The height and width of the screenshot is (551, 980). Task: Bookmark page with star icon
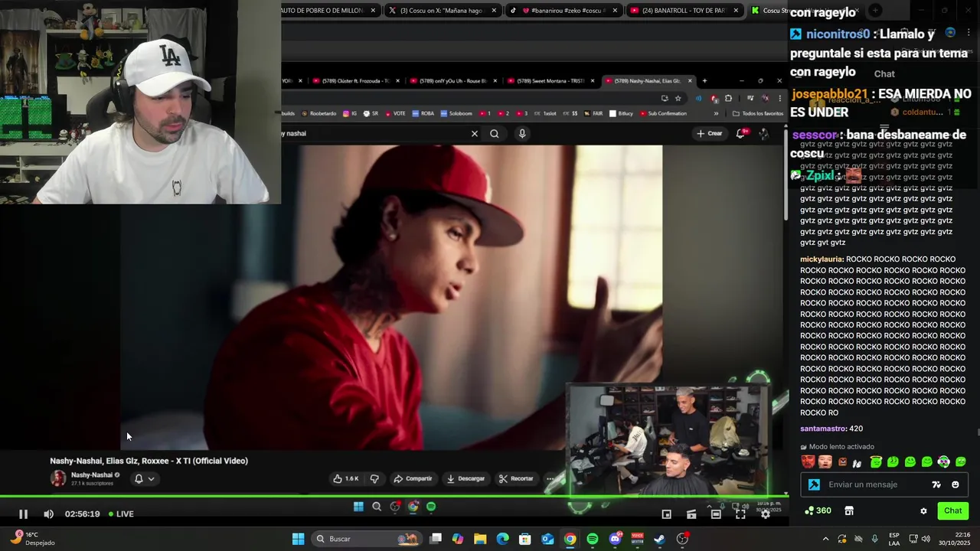(x=678, y=98)
